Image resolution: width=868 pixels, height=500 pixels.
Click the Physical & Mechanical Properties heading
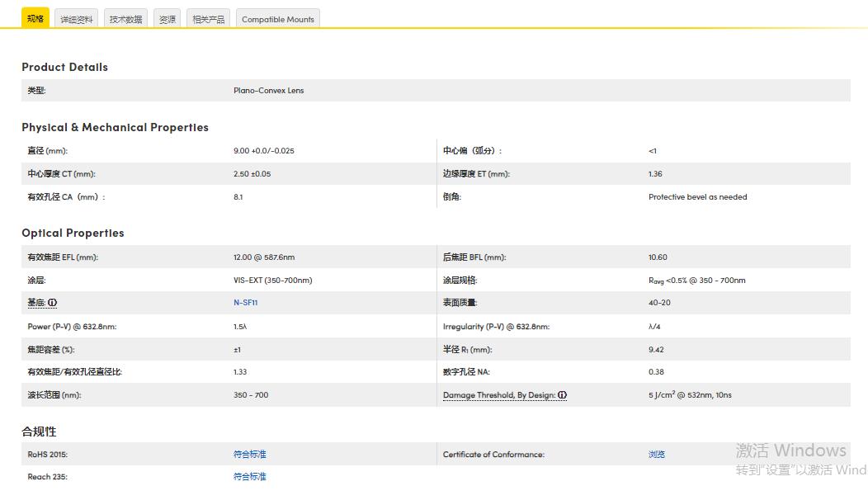[x=115, y=127]
